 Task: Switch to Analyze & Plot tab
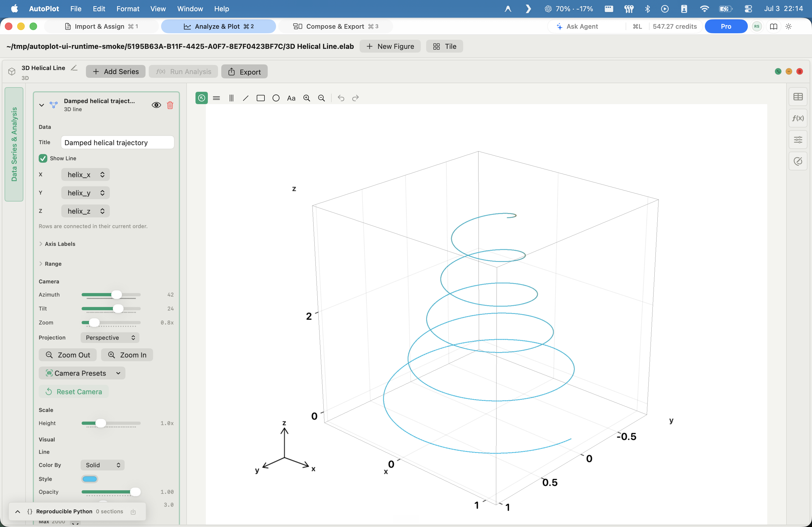[218, 27]
